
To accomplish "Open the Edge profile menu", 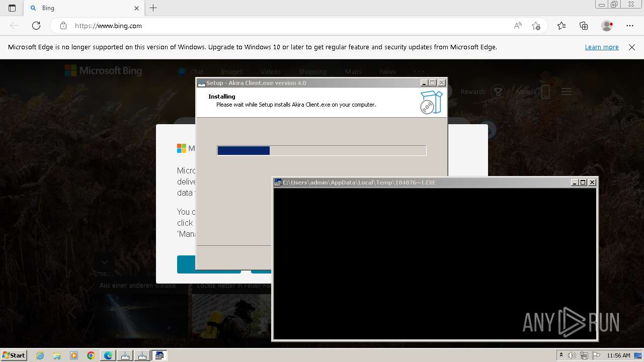I will coord(607,26).
